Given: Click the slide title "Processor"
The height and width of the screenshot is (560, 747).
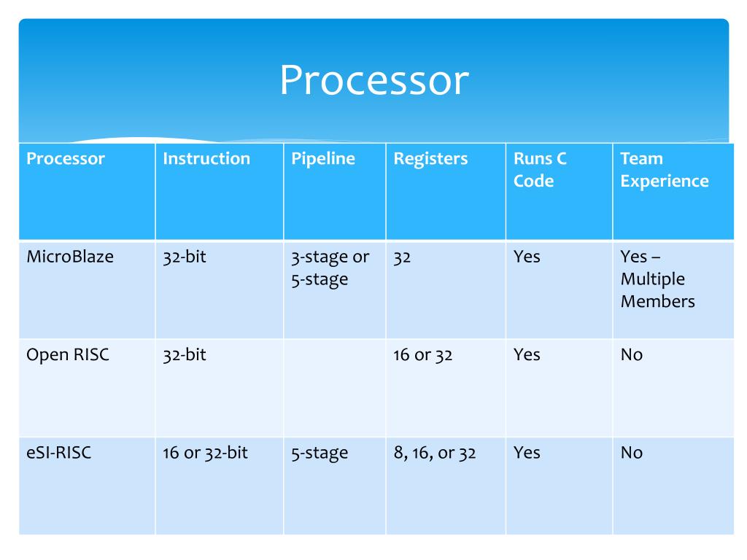Looking at the screenshot, I should click(374, 80).
